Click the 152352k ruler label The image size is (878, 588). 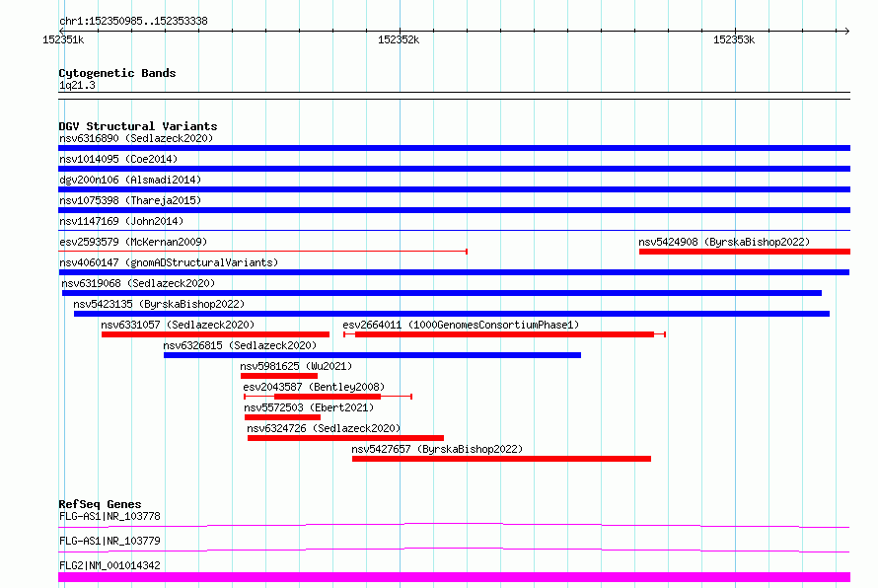click(399, 39)
